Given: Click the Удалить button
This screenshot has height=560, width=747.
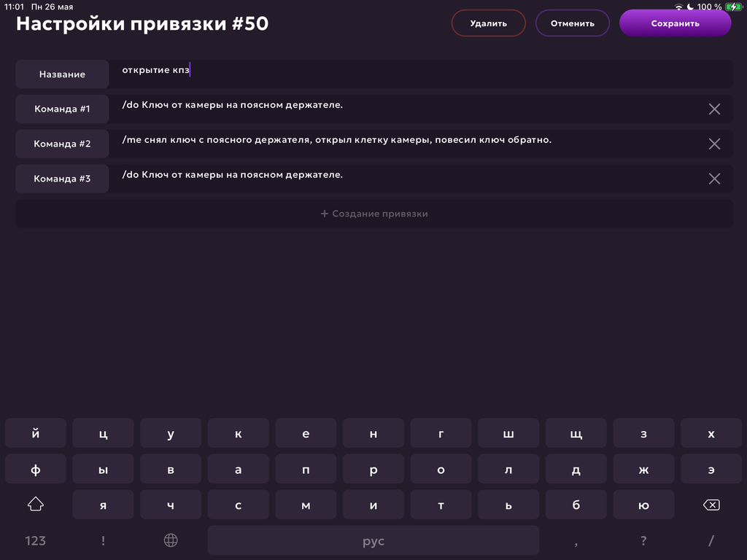Looking at the screenshot, I should click(488, 23).
